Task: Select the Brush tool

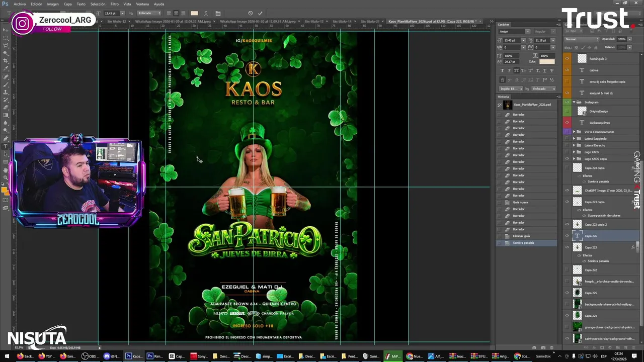Action: [x=6, y=84]
